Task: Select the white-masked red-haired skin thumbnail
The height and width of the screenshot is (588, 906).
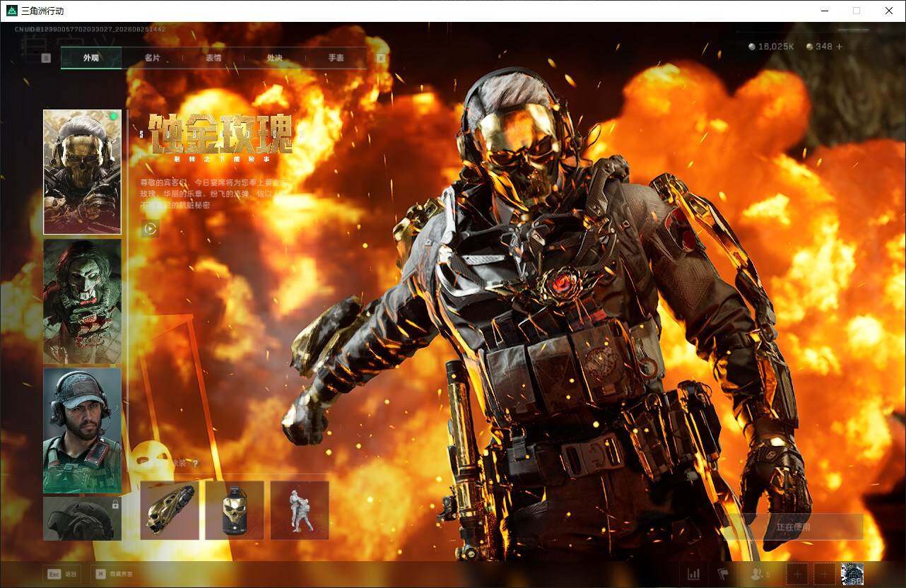Action: tap(82, 302)
